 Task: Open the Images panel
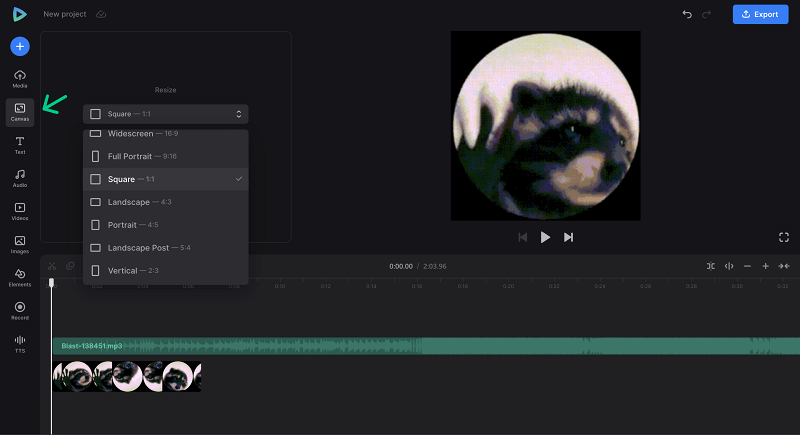[20, 245]
